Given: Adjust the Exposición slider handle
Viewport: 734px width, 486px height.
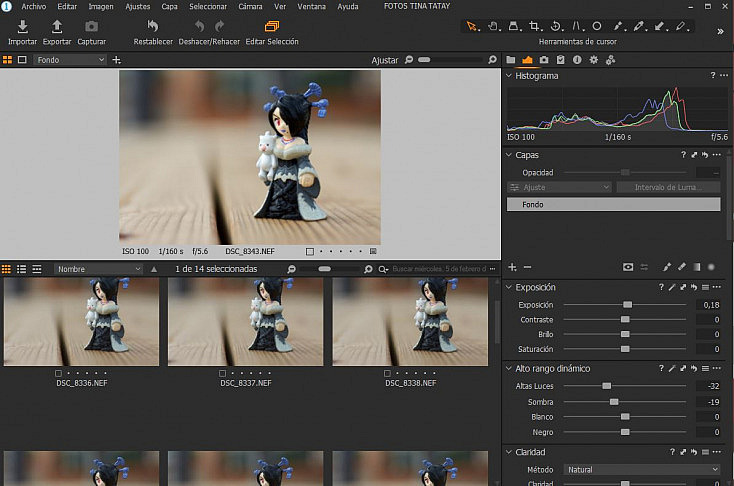Looking at the screenshot, I should (627, 305).
